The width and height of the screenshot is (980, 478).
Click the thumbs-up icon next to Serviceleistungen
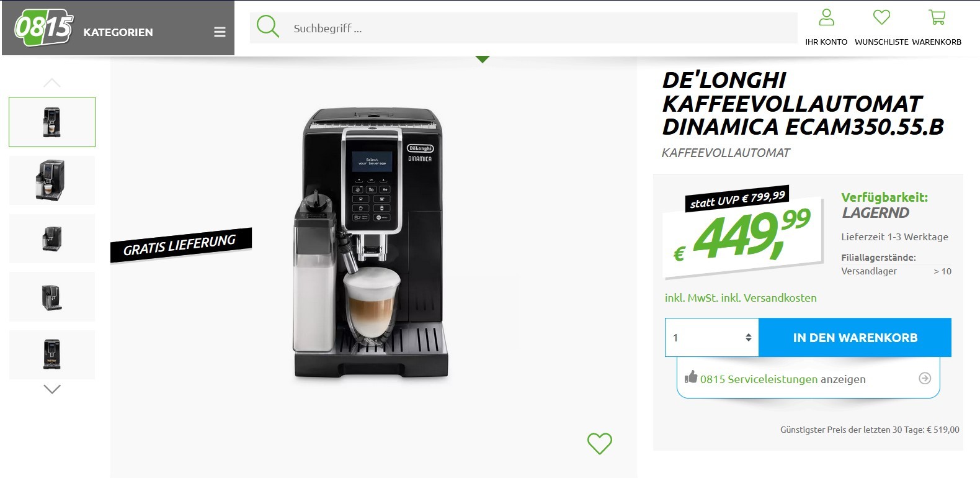[x=691, y=377]
